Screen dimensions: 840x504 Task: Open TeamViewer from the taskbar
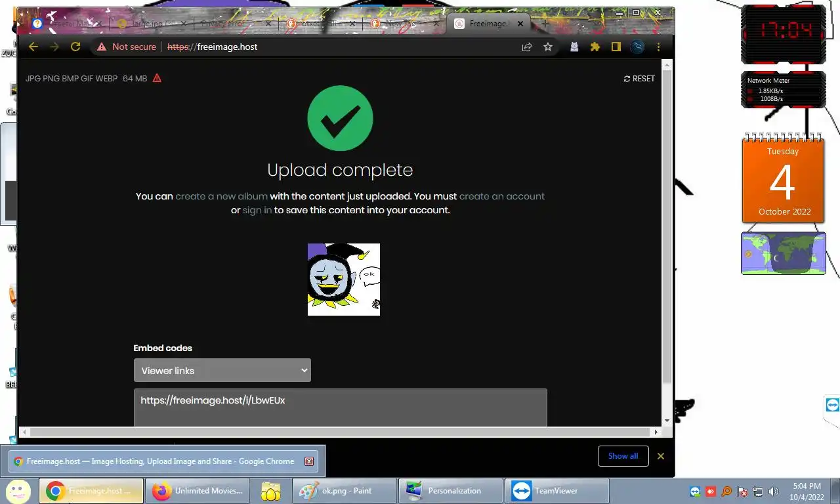coord(558,491)
